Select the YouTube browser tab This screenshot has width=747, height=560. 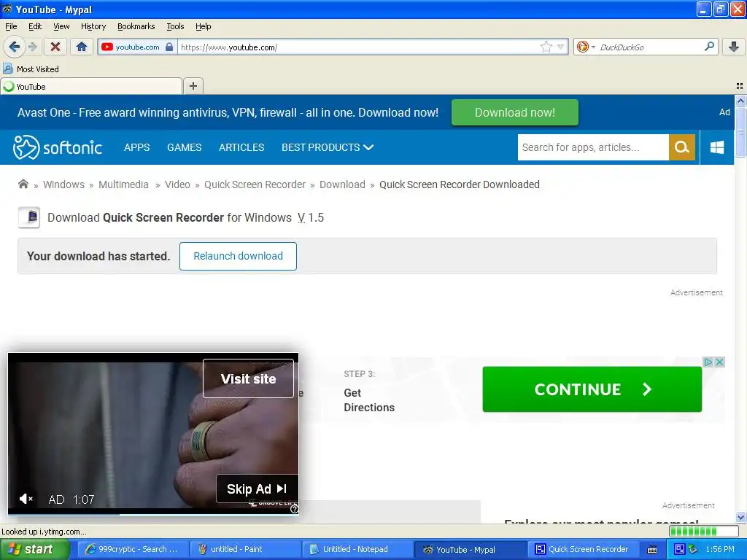click(x=91, y=86)
